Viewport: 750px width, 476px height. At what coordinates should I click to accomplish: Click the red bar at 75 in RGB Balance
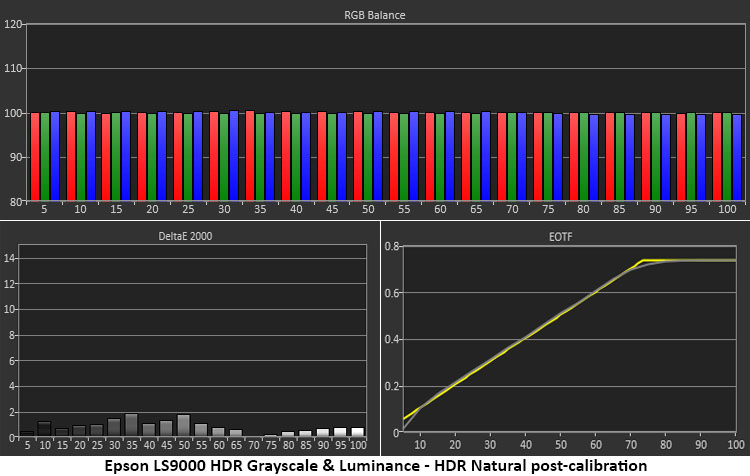click(x=535, y=157)
